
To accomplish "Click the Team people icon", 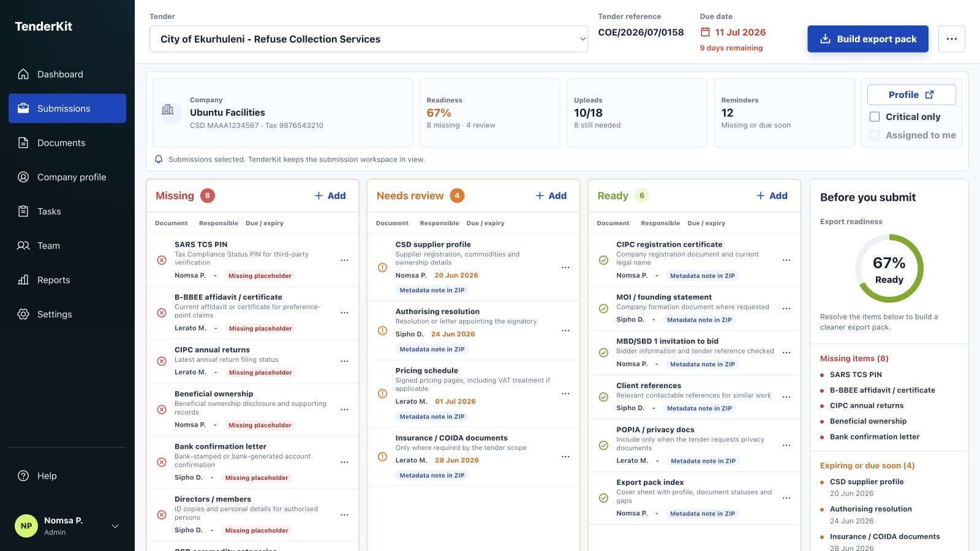I will click(23, 246).
